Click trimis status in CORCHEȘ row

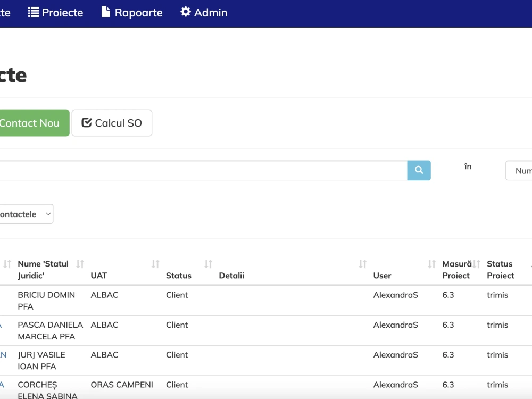click(497, 385)
